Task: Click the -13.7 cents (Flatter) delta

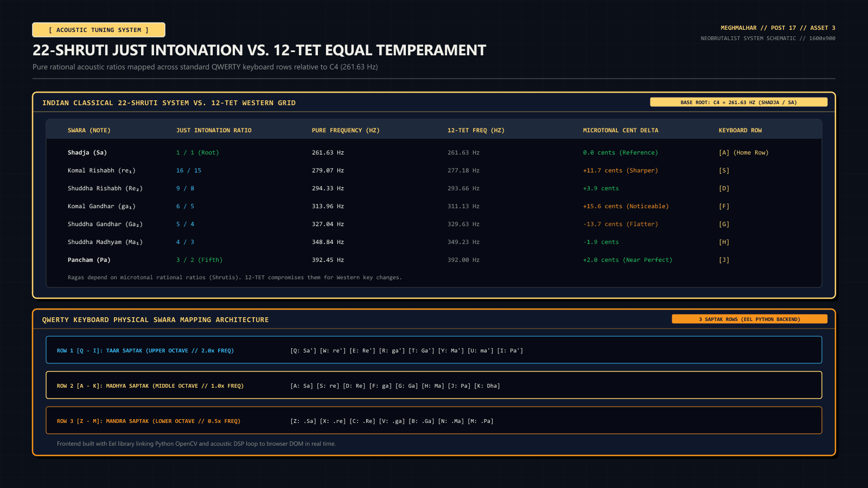Action: (621, 224)
